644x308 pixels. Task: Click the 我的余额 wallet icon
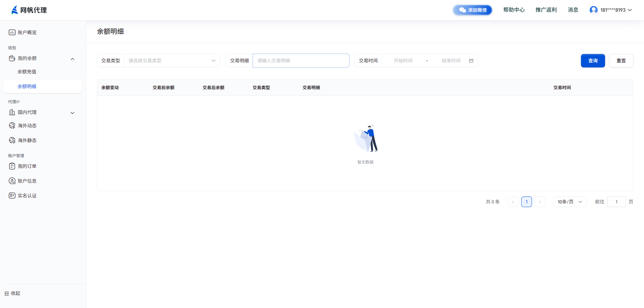[12, 58]
